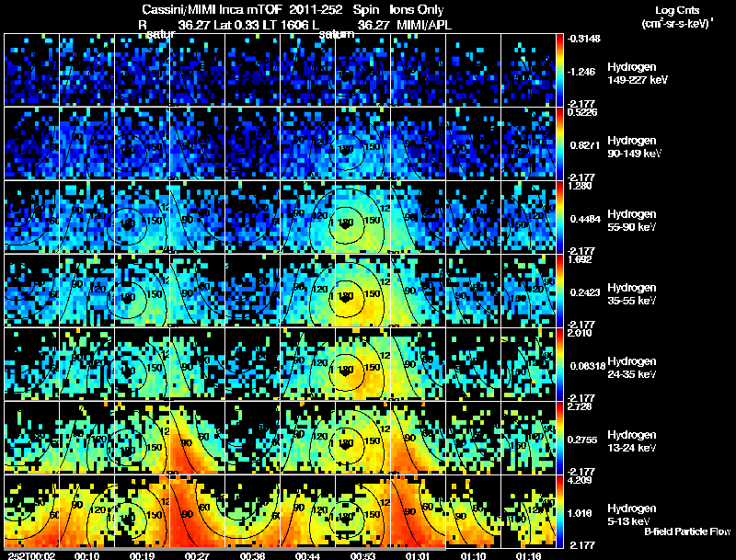Click the 13-24 keV color scale bar
Viewport: 736px width, 560px height.
(x=559, y=438)
